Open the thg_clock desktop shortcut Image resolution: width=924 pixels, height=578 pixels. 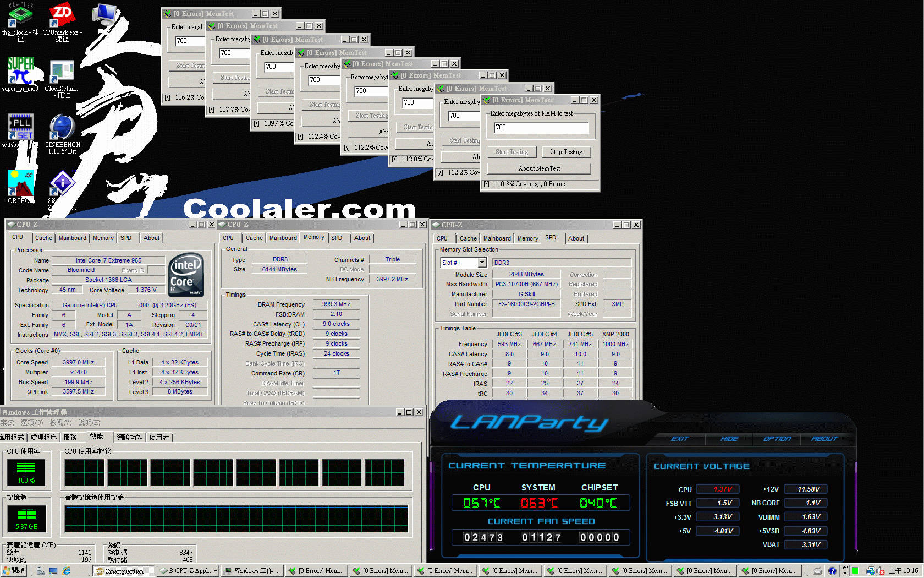pyautogui.click(x=20, y=21)
